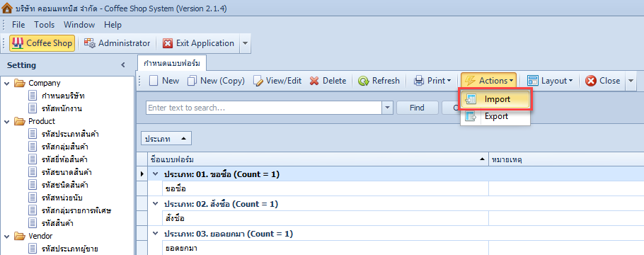The width and height of the screenshot is (644, 255).
Task: Collapse the Vendor tree folder
Action: [6, 236]
